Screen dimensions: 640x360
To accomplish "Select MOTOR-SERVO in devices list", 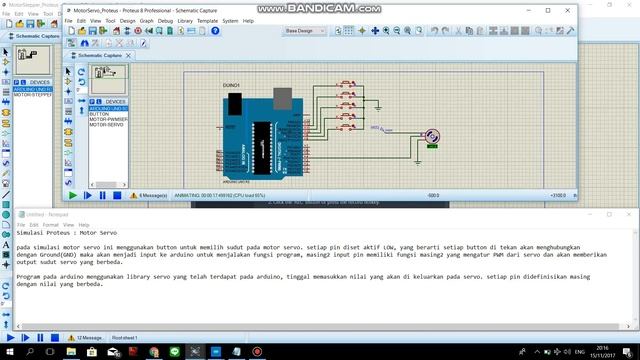I will tap(106, 125).
